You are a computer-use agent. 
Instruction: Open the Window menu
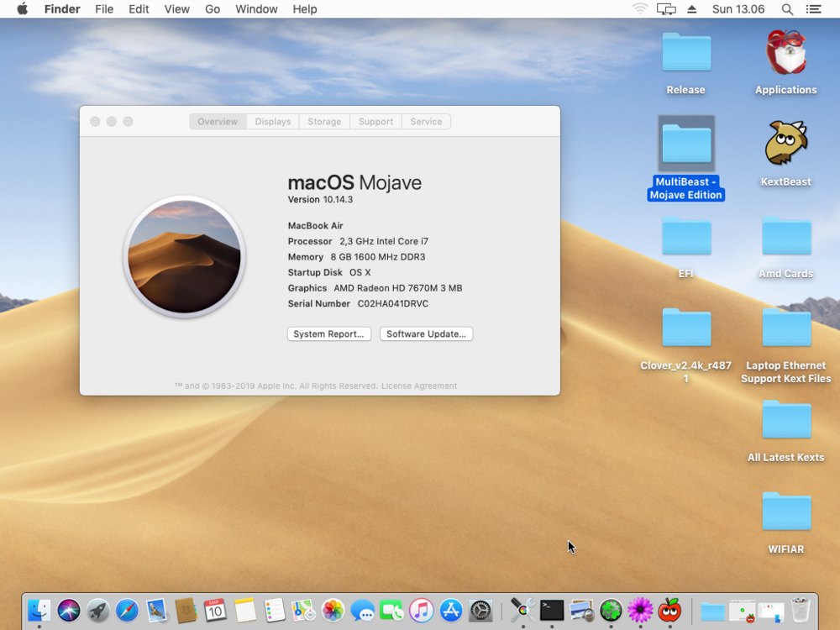point(256,9)
